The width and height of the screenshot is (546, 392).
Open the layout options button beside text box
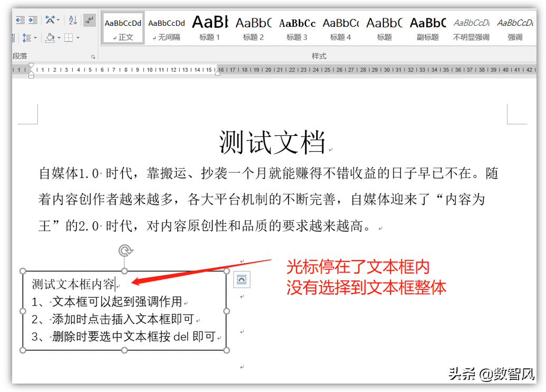[x=242, y=280]
